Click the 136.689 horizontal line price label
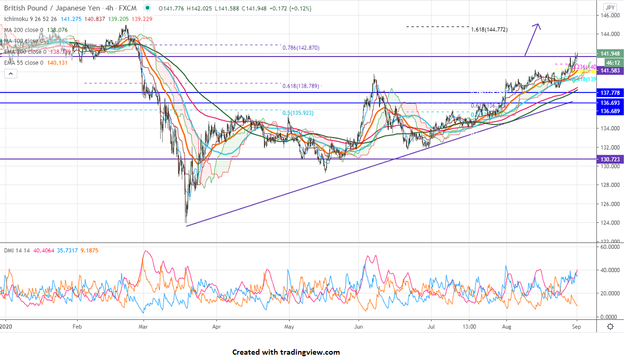628x364 pixels. 609,111
